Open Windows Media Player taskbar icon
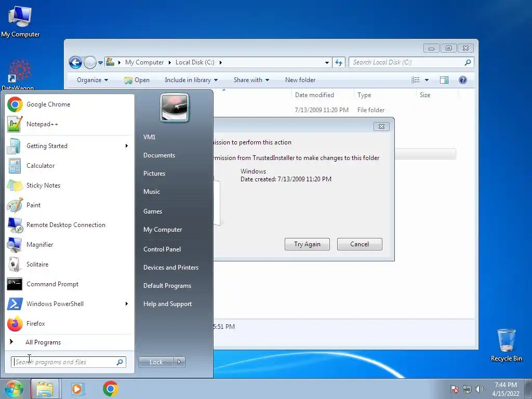Viewport: 532px width, 399px height. pos(78,389)
